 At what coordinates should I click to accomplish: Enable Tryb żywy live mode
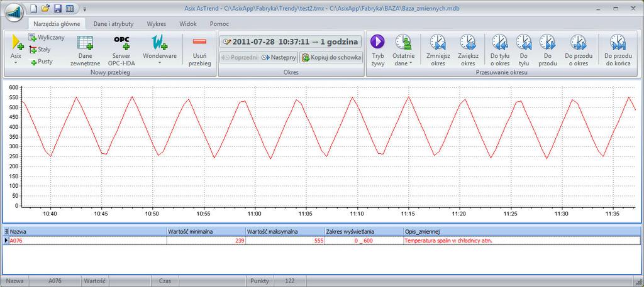[x=377, y=50]
